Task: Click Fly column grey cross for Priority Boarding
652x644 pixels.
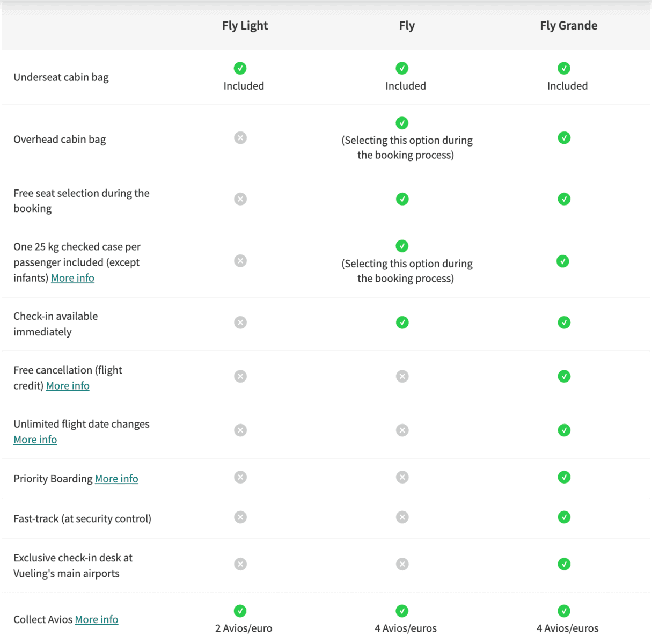Action: point(402,477)
